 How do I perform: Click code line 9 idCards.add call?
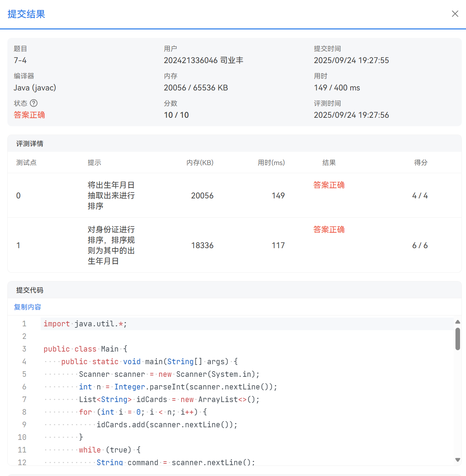(167, 425)
